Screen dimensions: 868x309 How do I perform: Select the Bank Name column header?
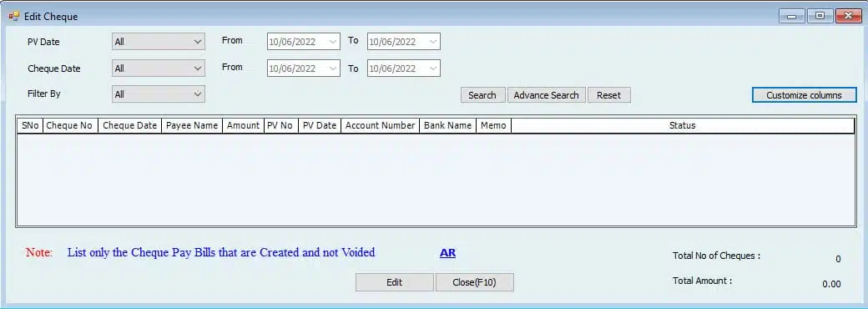tap(447, 126)
